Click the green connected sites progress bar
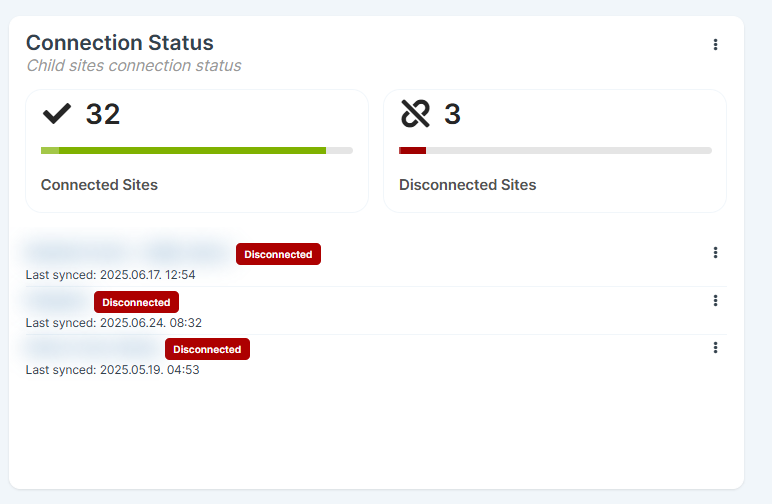The image size is (772, 504). coord(197,151)
